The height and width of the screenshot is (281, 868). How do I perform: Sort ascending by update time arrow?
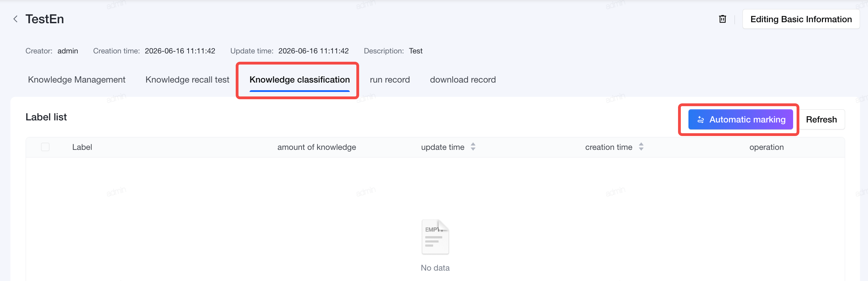pos(473,144)
